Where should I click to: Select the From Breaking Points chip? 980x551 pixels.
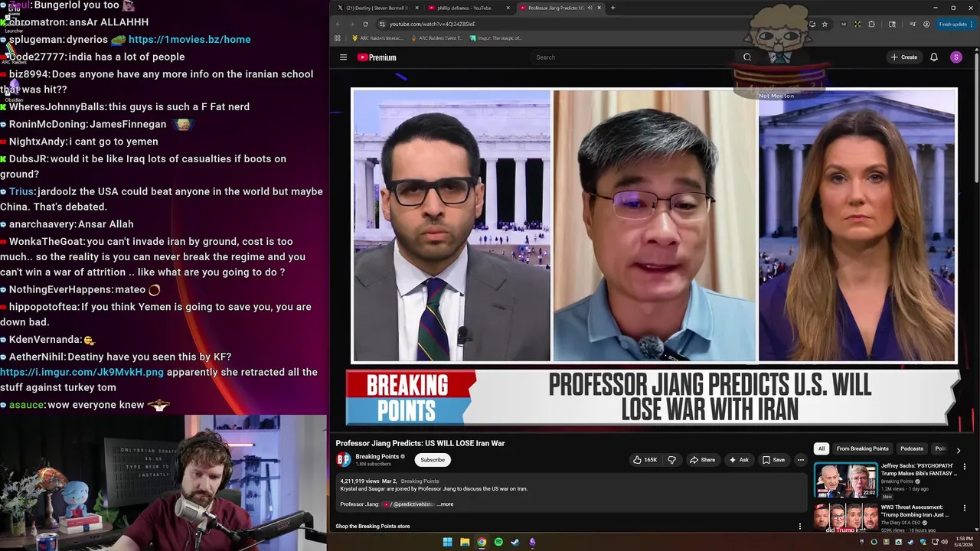click(862, 448)
